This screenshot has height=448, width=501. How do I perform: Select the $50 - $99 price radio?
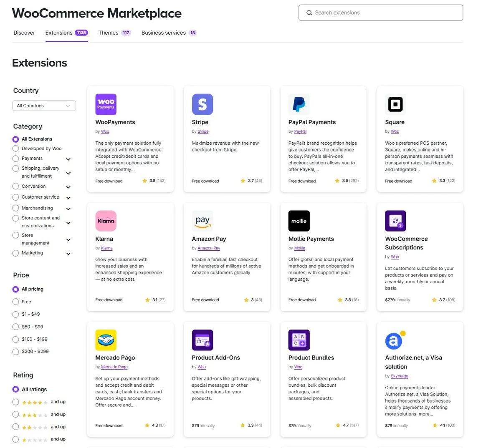(15, 327)
